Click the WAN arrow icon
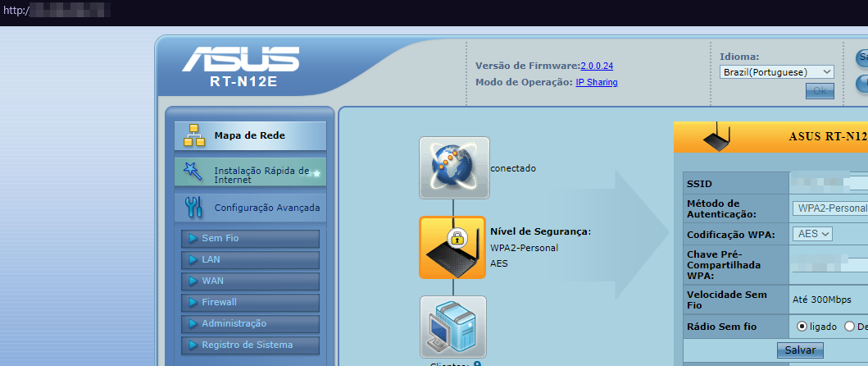Image resolution: width=868 pixels, height=366 pixels. (193, 281)
